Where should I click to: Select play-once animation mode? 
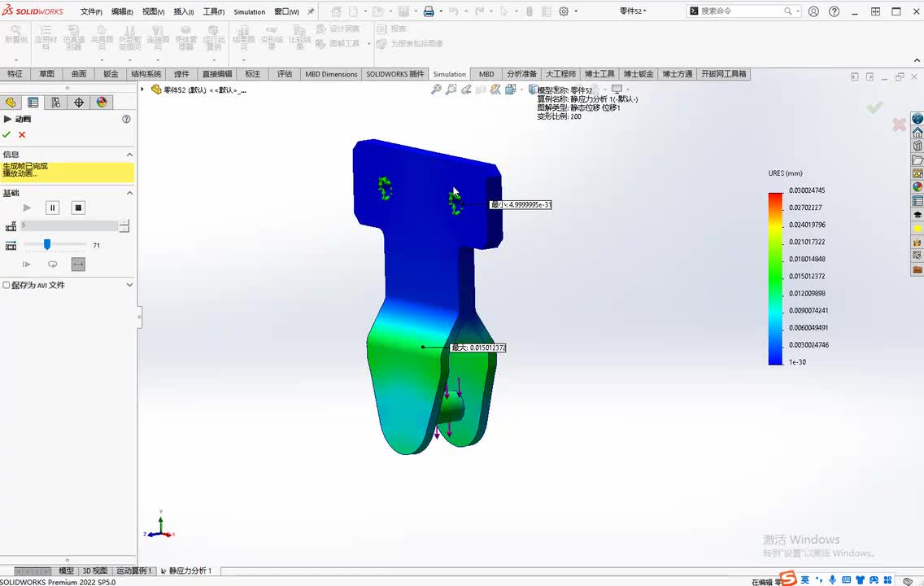[27, 265]
